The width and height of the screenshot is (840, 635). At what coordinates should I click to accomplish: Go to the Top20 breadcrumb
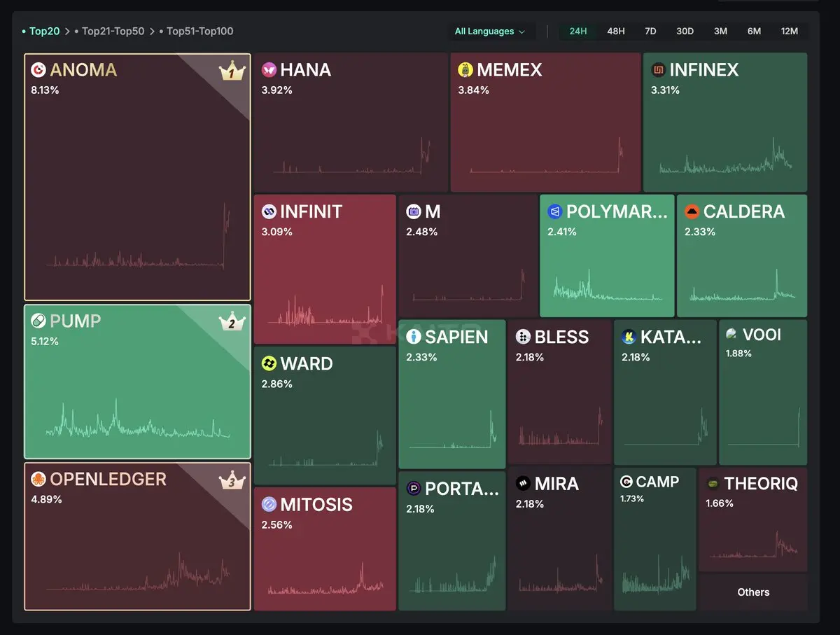pos(44,32)
